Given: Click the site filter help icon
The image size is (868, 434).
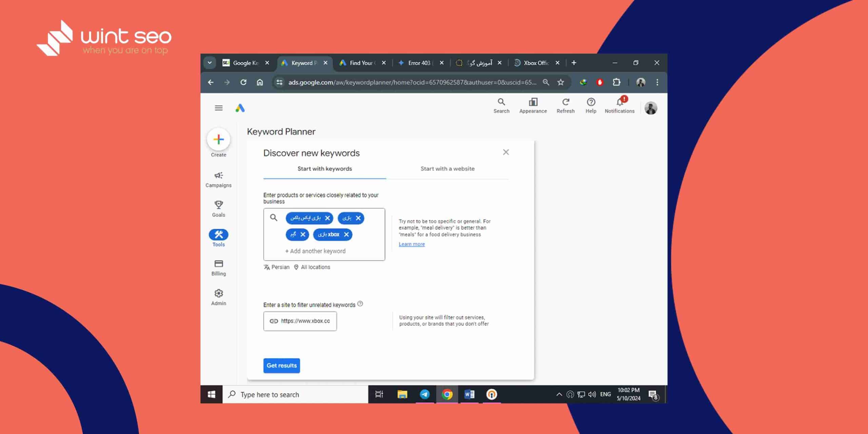Looking at the screenshot, I should point(360,304).
